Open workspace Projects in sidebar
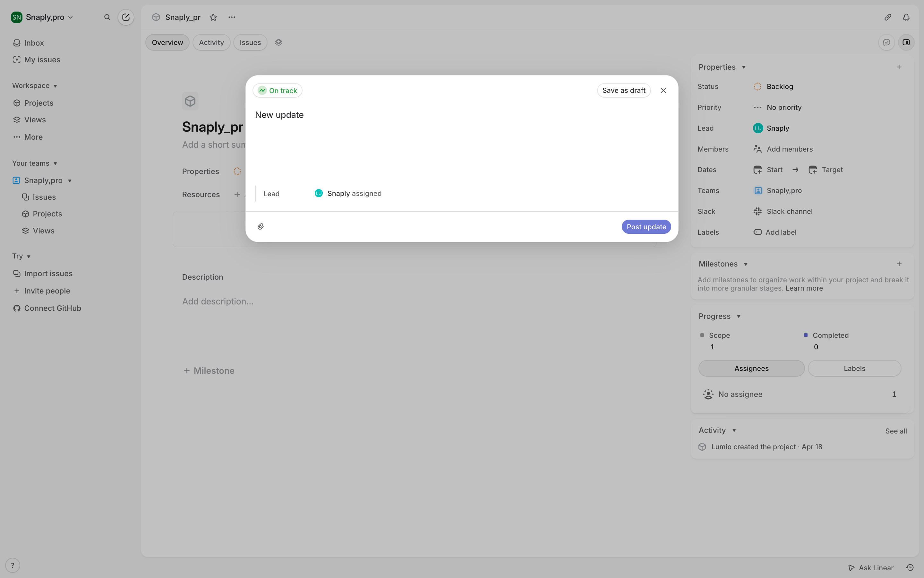The width and height of the screenshot is (924, 578). 33,103
